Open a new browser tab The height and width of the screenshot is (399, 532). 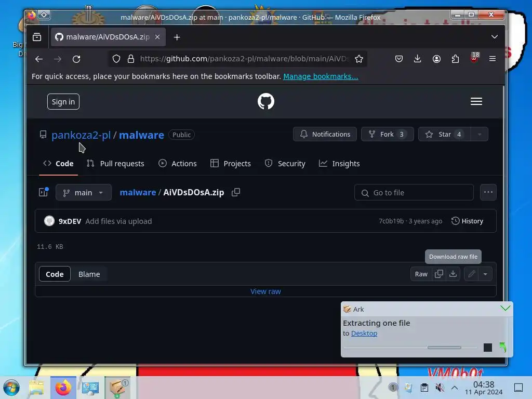coord(177,37)
